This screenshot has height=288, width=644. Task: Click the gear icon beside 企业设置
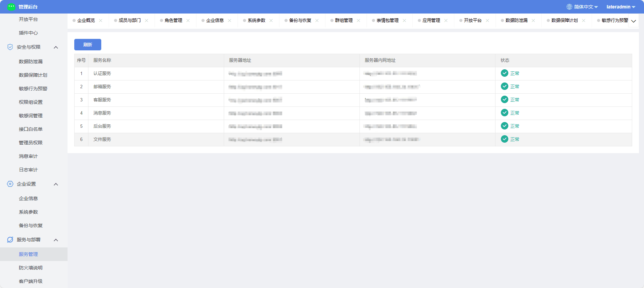10,184
